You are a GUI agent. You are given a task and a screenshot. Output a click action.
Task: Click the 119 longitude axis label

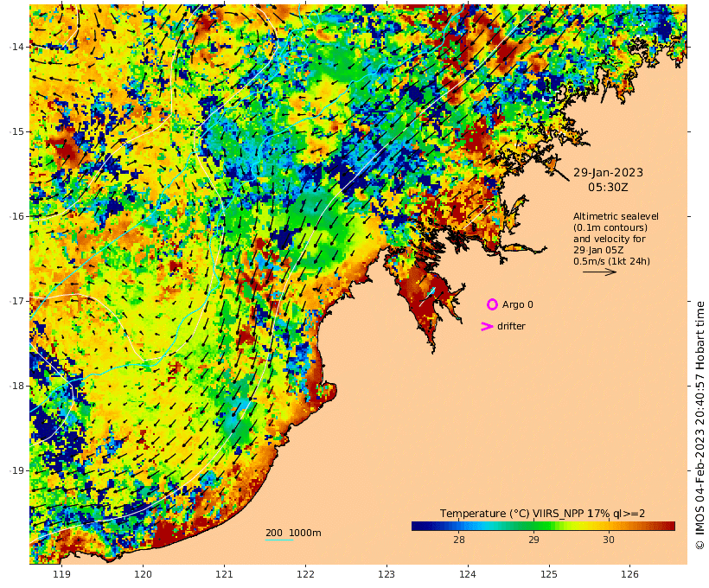click(x=62, y=574)
